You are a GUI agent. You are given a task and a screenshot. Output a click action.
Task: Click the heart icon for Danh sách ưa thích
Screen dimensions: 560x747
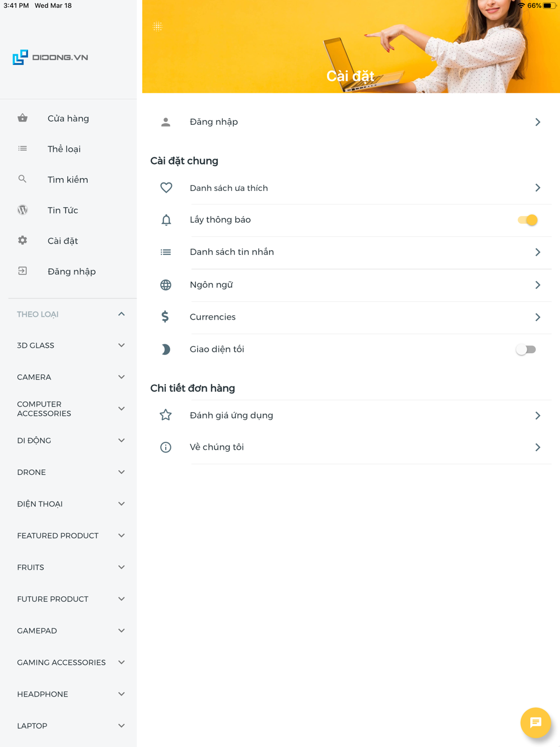coord(166,188)
